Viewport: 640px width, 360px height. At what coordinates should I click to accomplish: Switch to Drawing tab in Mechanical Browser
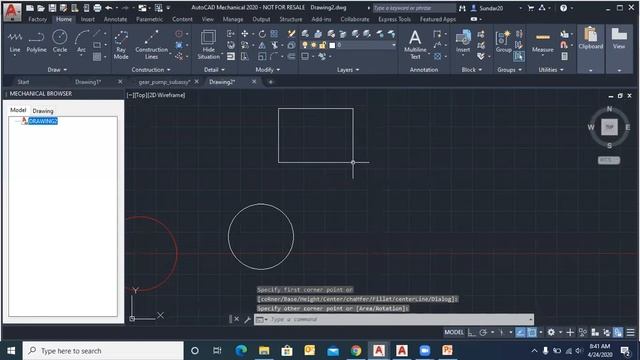click(x=43, y=111)
